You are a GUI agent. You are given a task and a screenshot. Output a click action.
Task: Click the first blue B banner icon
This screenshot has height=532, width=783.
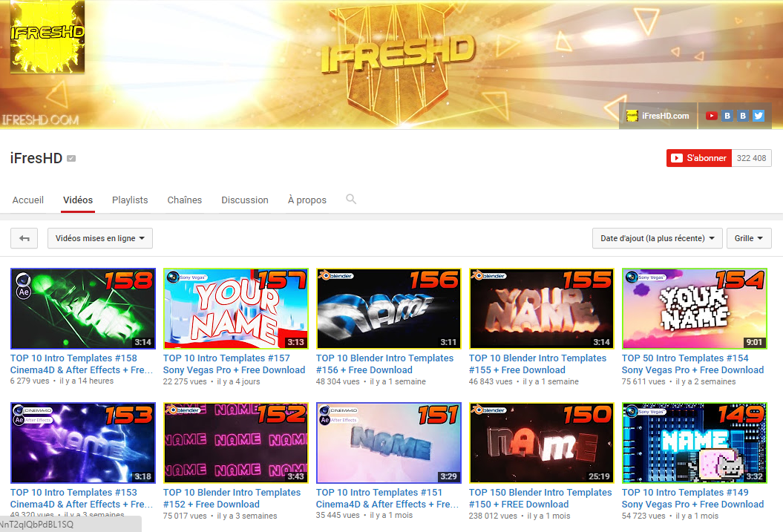[727, 116]
